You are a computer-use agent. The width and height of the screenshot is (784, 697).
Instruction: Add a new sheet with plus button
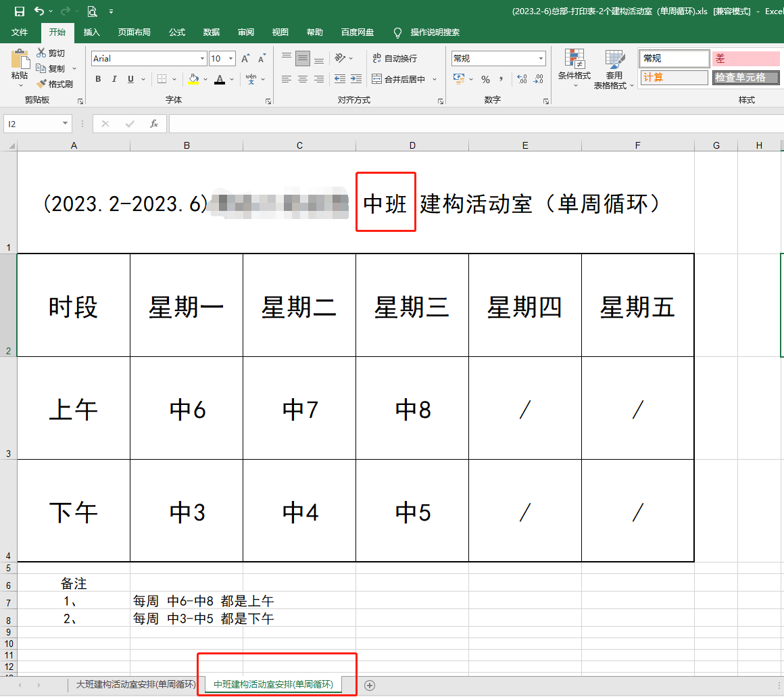(370, 686)
